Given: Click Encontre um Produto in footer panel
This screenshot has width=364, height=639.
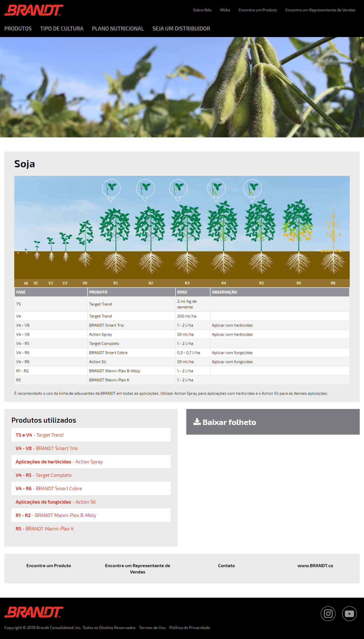Looking at the screenshot, I should click(x=49, y=565).
